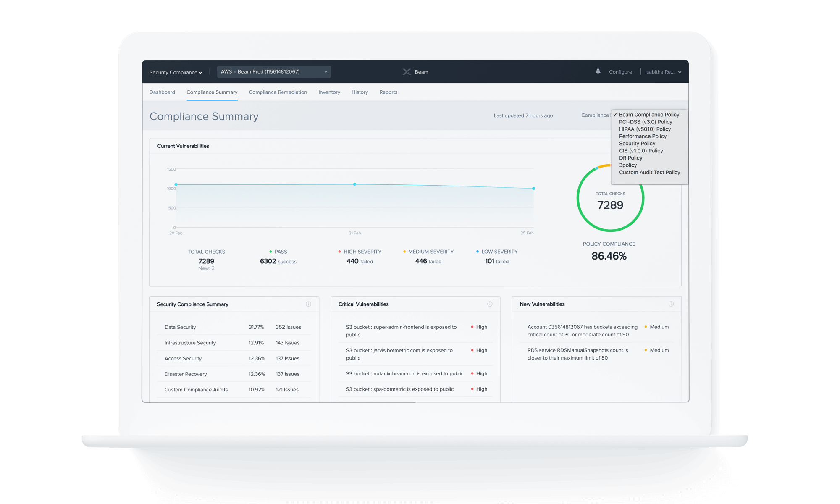Click the notification bell icon

click(x=598, y=72)
